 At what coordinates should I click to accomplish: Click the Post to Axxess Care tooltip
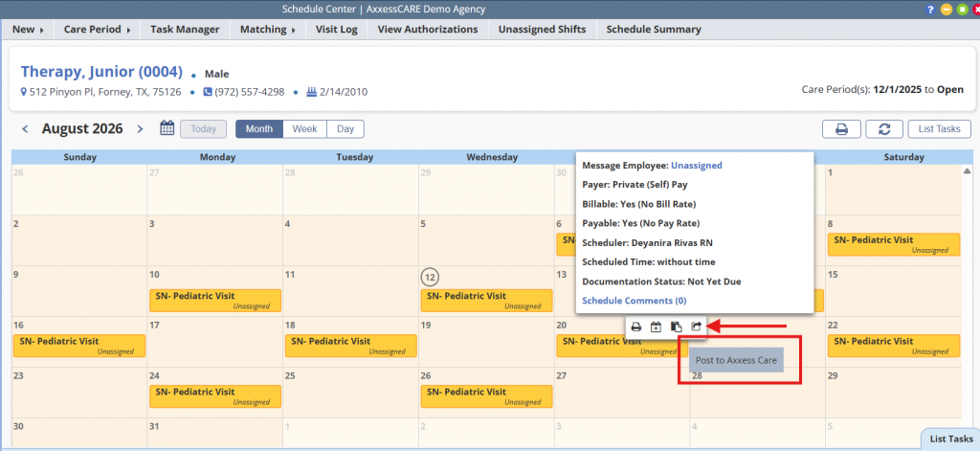[x=736, y=360]
